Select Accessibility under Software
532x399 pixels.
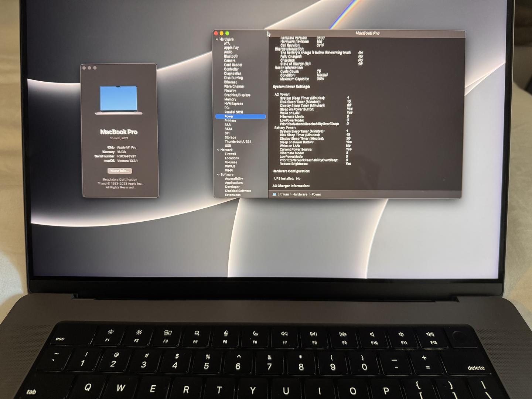pyautogui.click(x=234, y=179)
